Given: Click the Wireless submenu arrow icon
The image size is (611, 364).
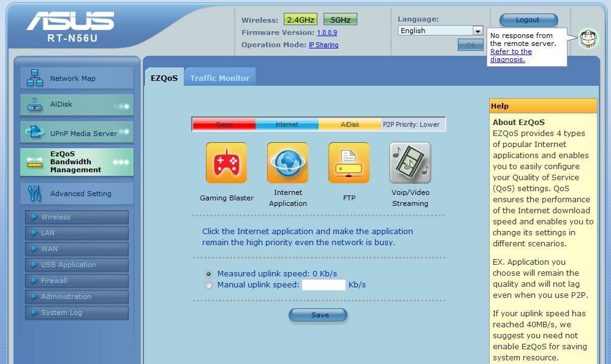Looking at the screenshot, I should click(x=34, y=217).
